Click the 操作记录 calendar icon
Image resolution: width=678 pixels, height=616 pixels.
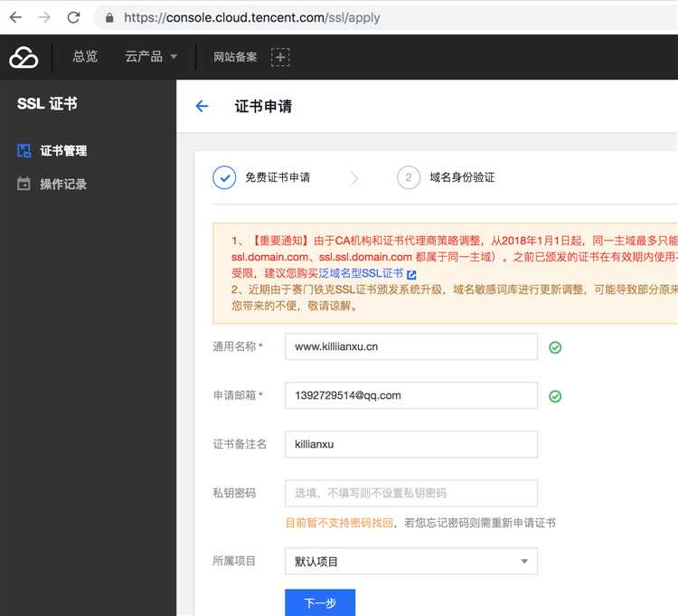pos(24,184)
